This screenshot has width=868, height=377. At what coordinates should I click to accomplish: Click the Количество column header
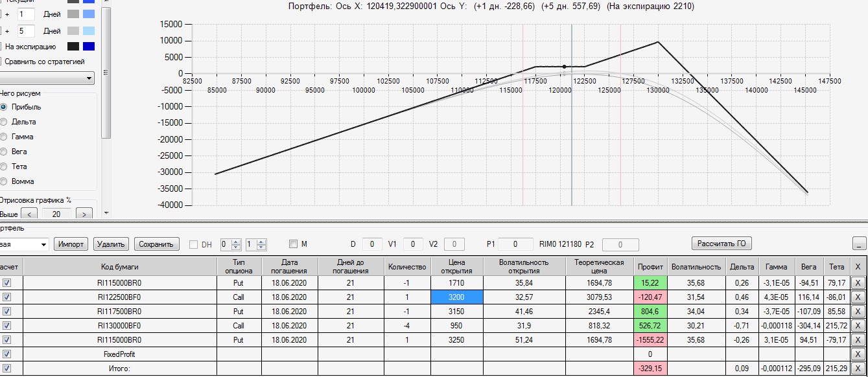407,266
